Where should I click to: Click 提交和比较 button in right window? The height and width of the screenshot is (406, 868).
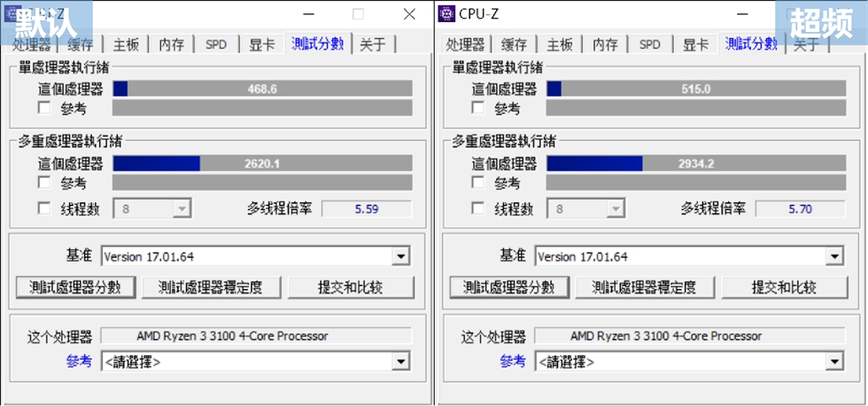point(785,287)
